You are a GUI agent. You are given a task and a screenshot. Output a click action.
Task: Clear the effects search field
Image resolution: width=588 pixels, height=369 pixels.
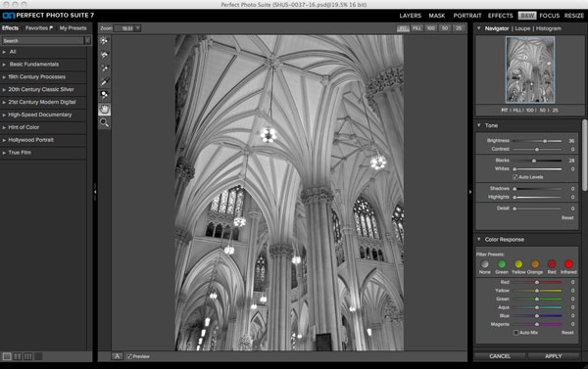coord(87,40)
